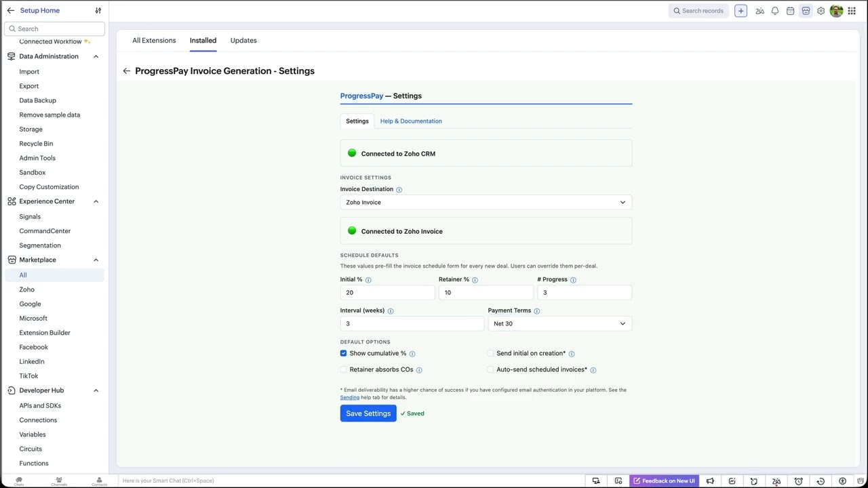Image resolution: width=868 pixels, height=488 pixels.
Task: Show info icon for Initial %
Action: click(368, 280)
